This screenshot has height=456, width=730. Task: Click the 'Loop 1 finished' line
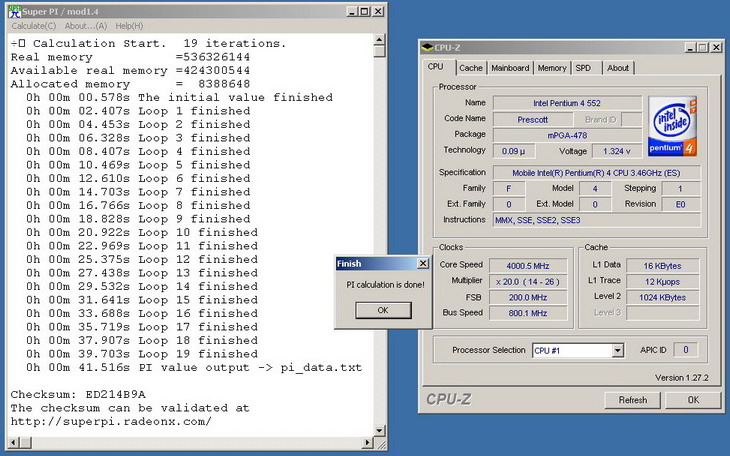pyautogui.click(x=138, y=111)
